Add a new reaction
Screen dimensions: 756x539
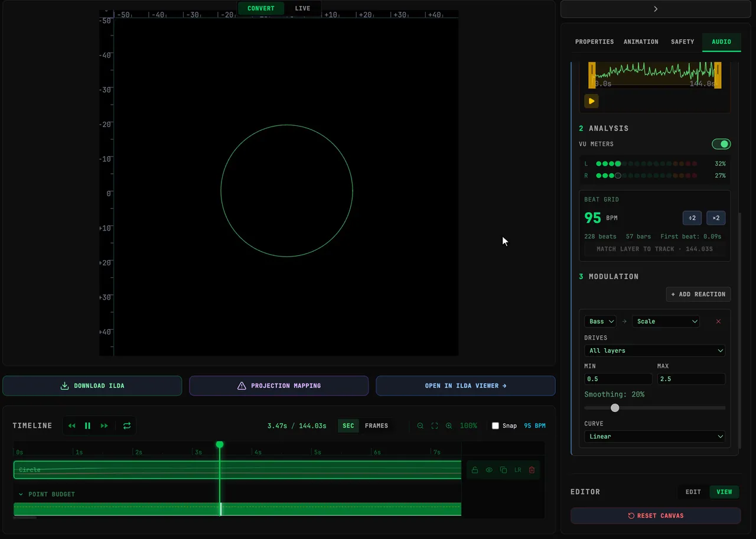coord(698,294)
